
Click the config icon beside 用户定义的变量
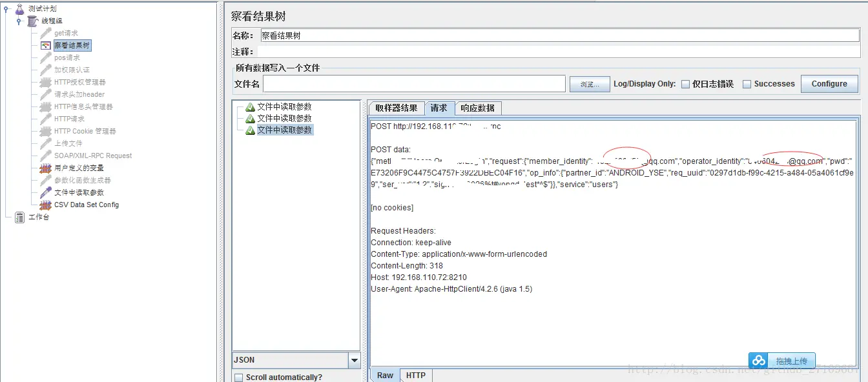(46, 168)
